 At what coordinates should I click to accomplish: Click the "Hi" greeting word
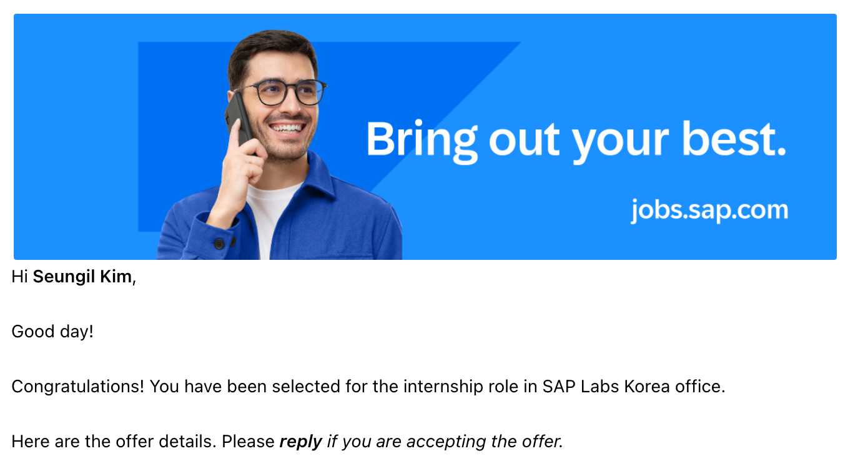[x=19, y=277]
